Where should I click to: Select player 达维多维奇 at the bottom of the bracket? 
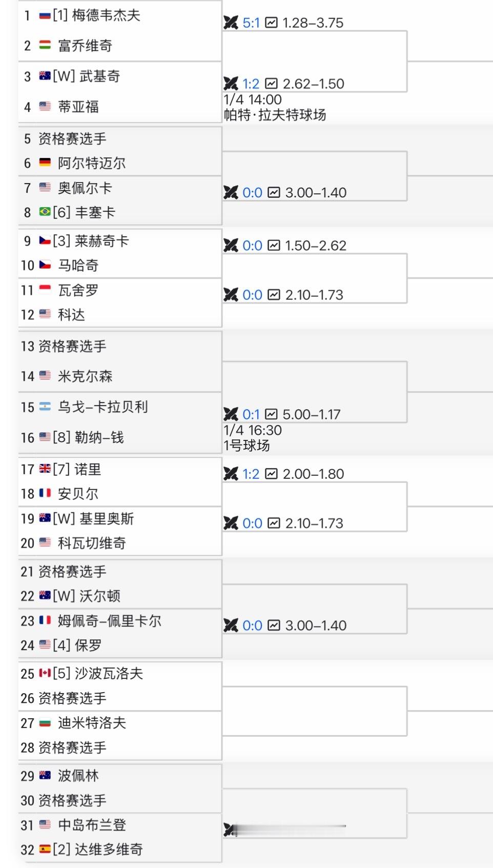[102, 850]
